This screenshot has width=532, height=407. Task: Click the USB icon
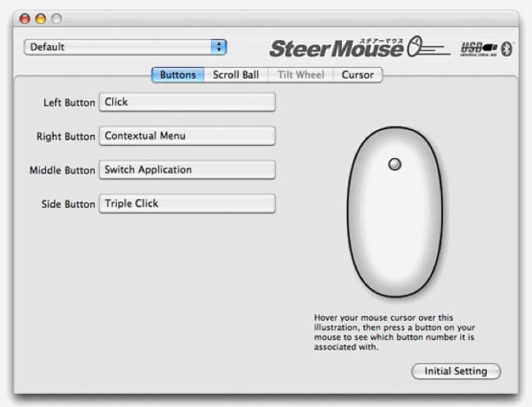[x=479, y=48]
